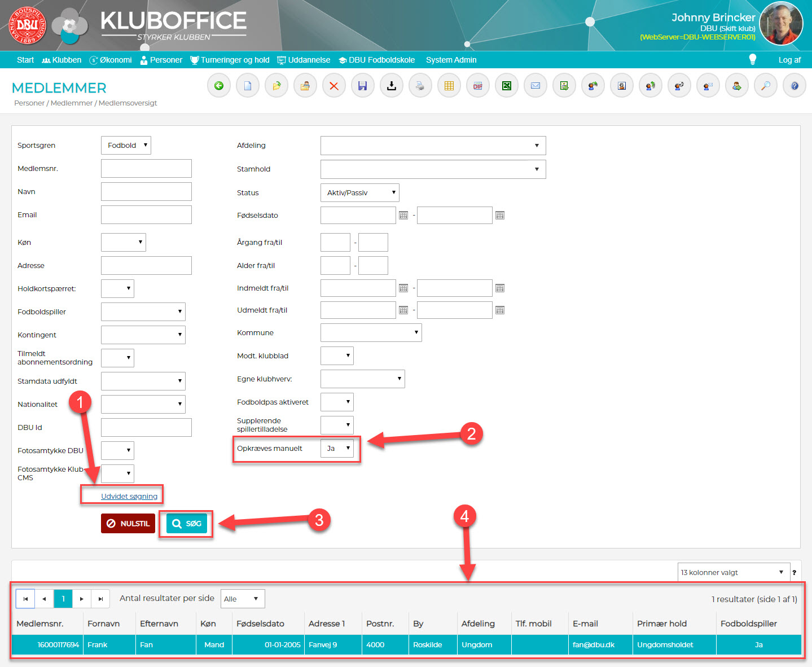Open the Stamhold dropdown
Screen dimensions: 812x667
coord(433,169)
